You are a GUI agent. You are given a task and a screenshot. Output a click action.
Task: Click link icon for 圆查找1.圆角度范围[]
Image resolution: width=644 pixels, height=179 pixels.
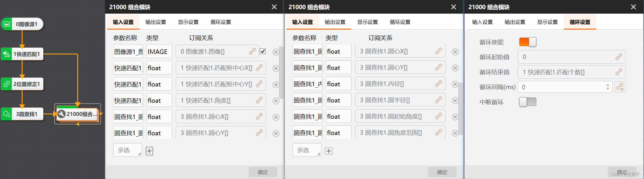pos(438,132)
